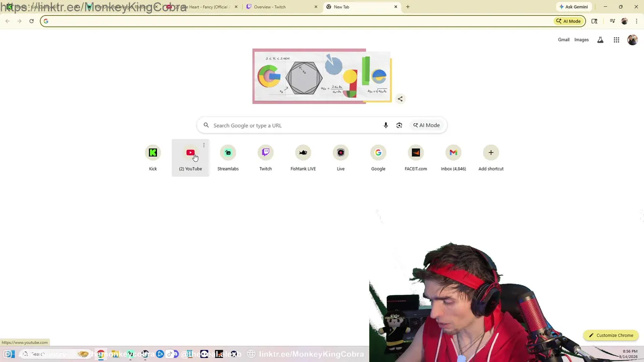Open the YouTube shortcut tile
Screen dimensions: 644x362
[x=190, y=158]
